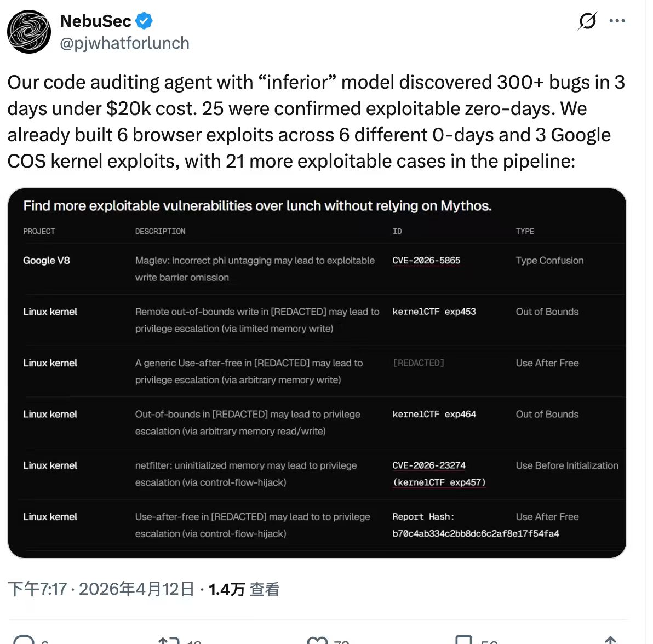653x644 pixels.
Task: Click the post timestamp 下午7:17
Action: [x=37, y=589]
